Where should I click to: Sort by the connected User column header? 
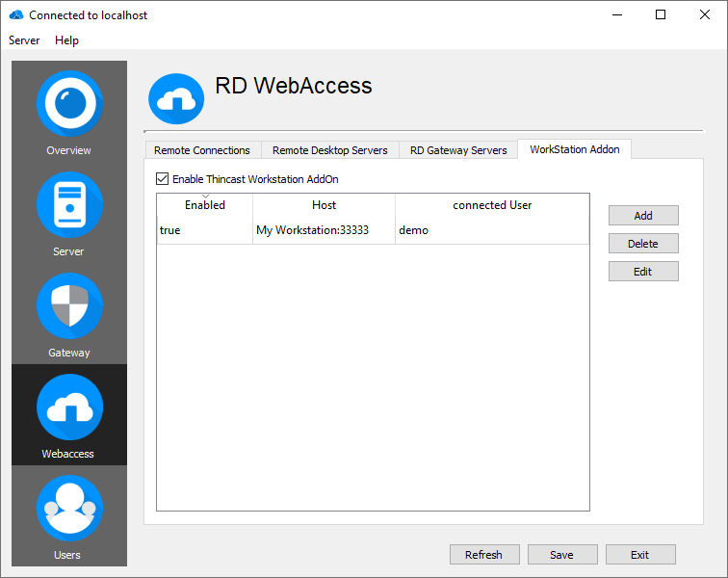point(492,205)
